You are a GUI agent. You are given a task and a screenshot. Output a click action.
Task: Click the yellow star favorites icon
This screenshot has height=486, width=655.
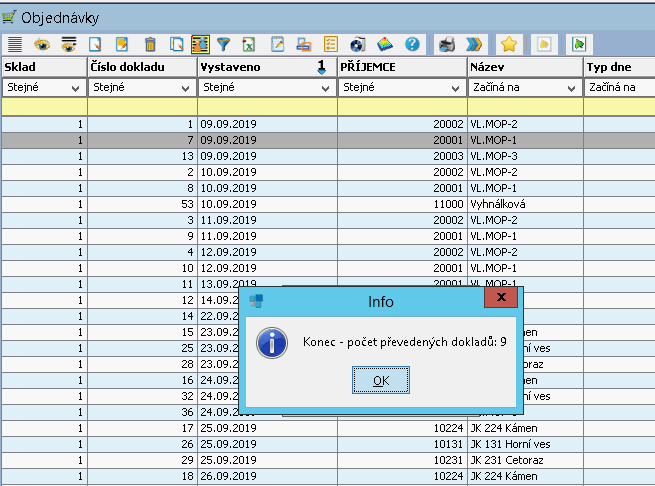pos(508,44)
